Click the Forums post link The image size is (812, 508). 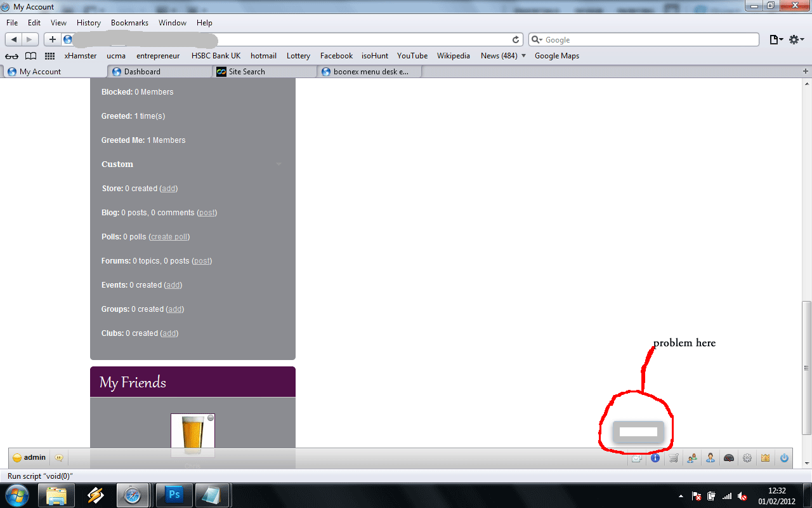tap(202, 261)
